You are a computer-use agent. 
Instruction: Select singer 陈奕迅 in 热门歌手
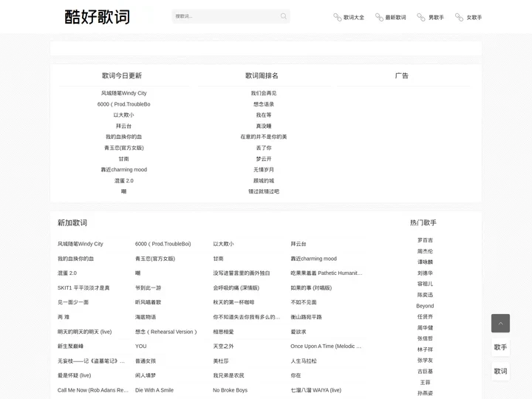425,295
